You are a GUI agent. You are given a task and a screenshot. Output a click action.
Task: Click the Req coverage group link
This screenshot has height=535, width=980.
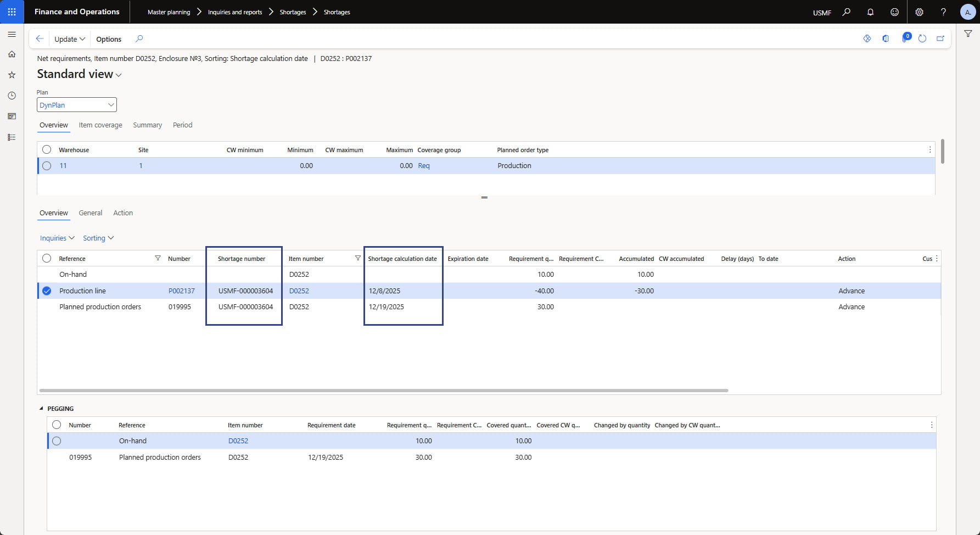click(424, 166)
